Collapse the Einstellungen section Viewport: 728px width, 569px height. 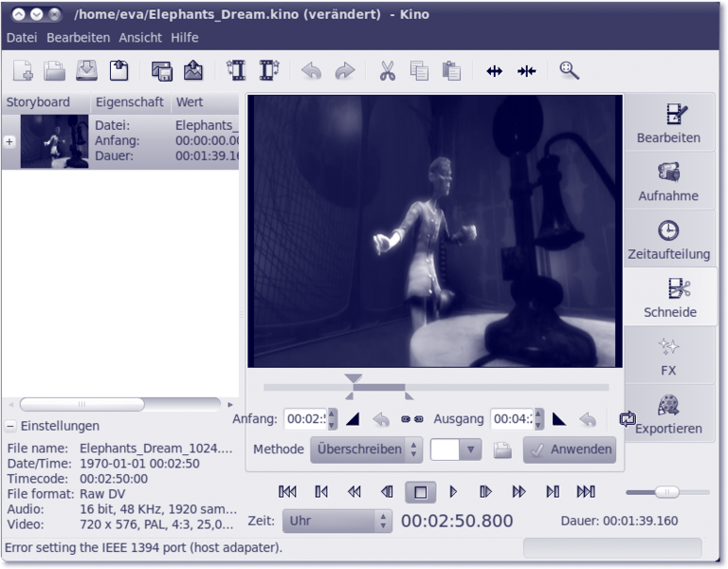coord(10,427)
